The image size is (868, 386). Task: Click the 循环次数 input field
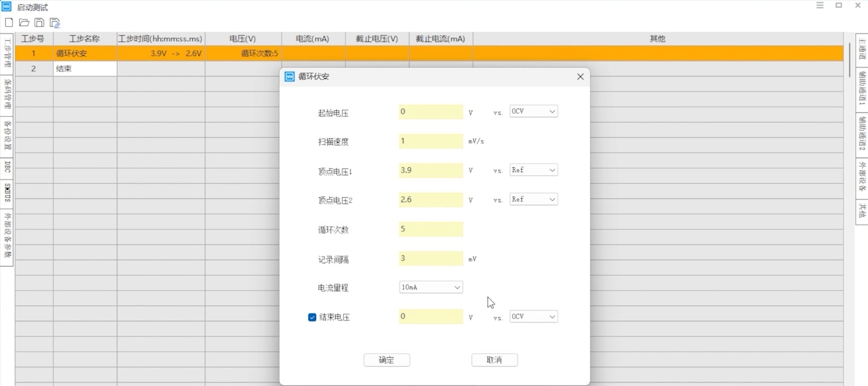tap(430, 229)
